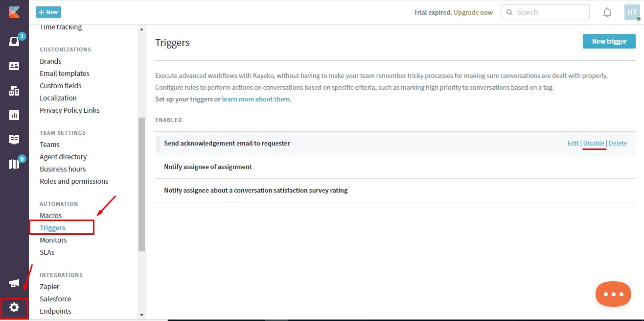This screenshot has height=321, width=644.
Task: Click the New trigger button
Action: coord(609,41)
